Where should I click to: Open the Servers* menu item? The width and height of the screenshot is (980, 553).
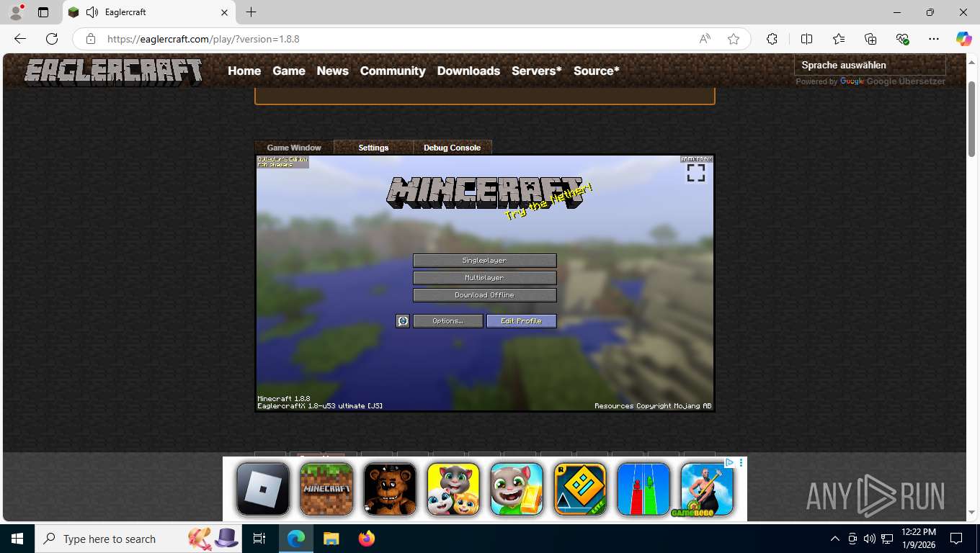536,71
